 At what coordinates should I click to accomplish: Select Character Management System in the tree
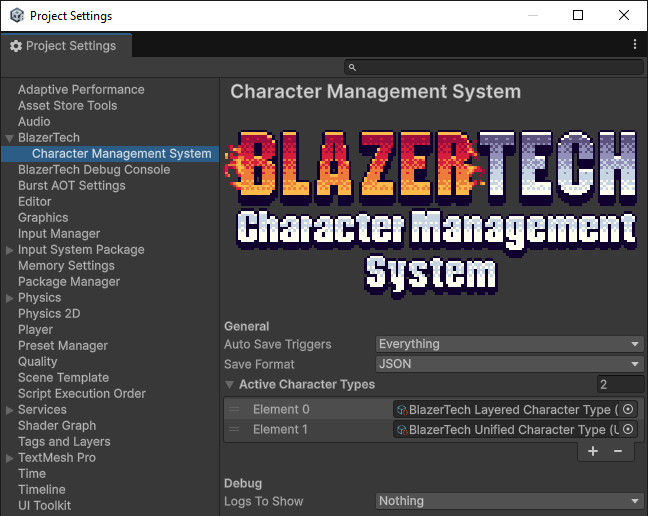pos(122,154)
